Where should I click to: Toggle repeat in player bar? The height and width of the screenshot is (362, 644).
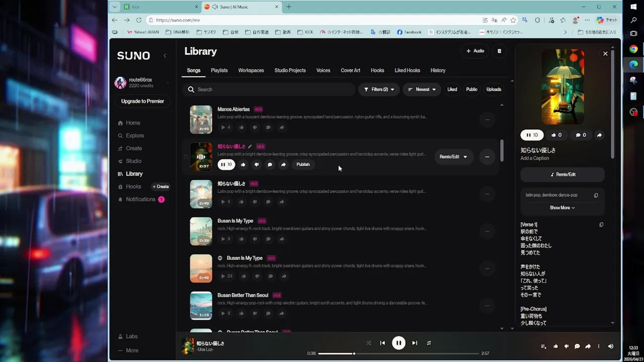point(429,343)
